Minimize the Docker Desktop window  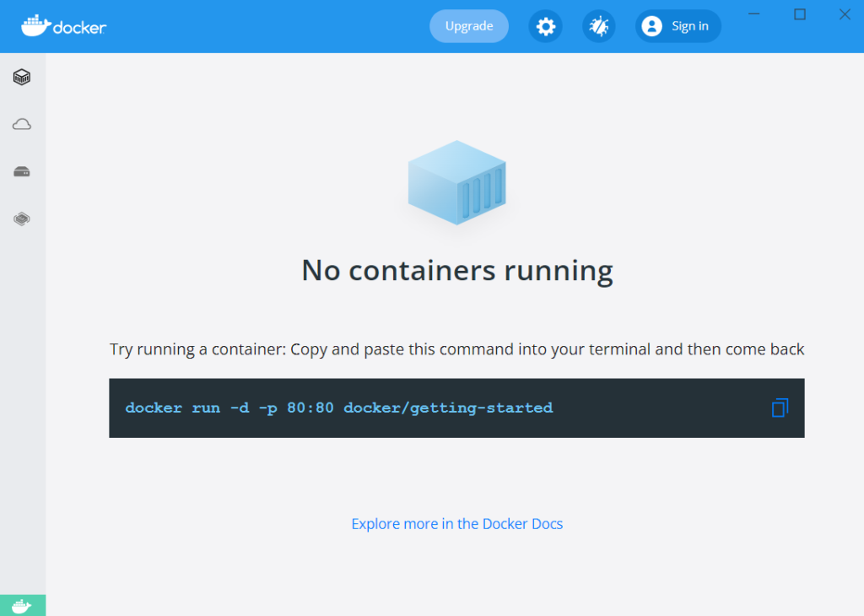753,14
